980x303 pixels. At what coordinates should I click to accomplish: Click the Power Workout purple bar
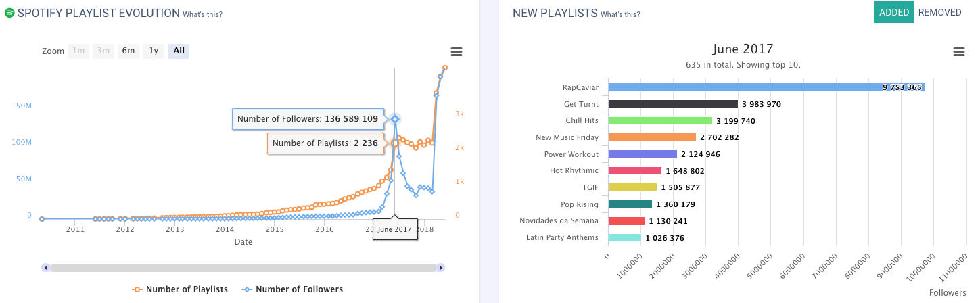pyautogui.click(x=643, y=154)
